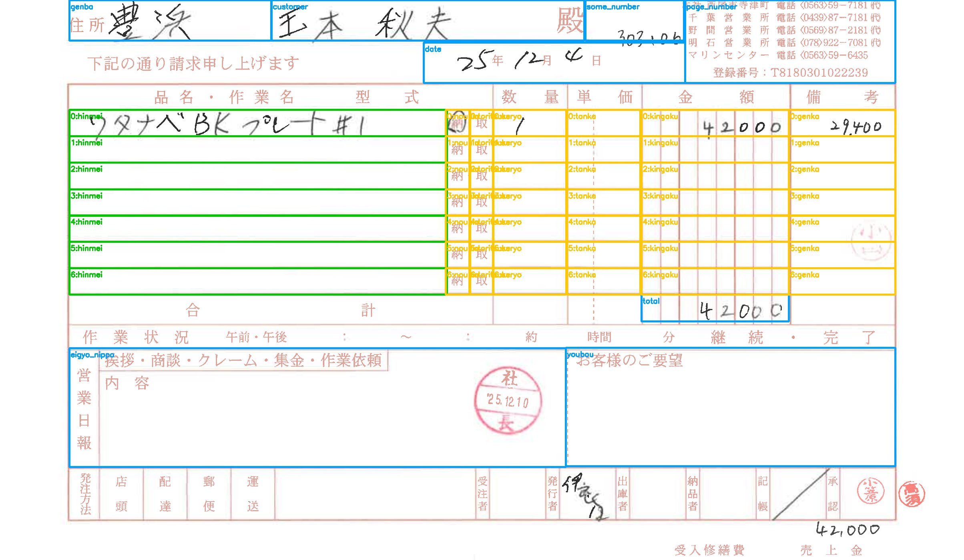
Task: Click the red 高須 seal stamp
Action: [912, 494]
